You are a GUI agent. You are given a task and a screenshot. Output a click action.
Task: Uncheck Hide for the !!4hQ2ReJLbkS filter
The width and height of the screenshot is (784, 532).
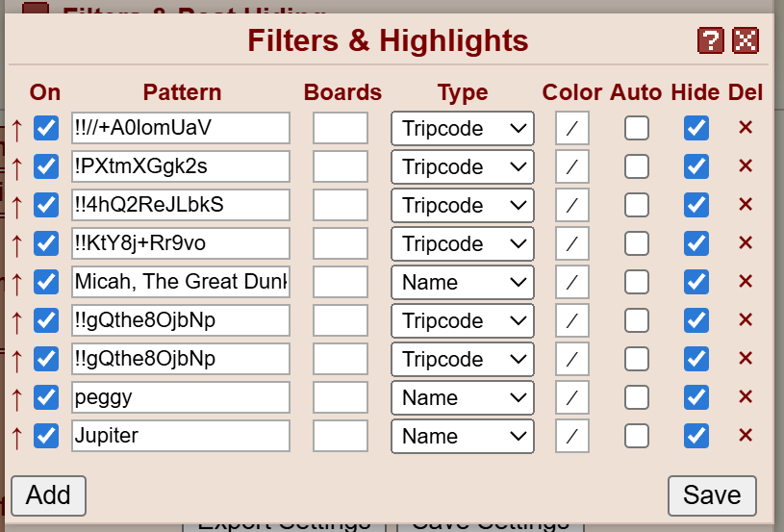coord(696,205)
